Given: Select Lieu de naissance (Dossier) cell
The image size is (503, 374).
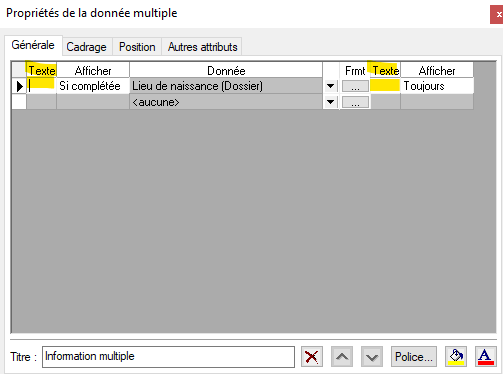Looking at the screenshot, I should click(226, 86).
